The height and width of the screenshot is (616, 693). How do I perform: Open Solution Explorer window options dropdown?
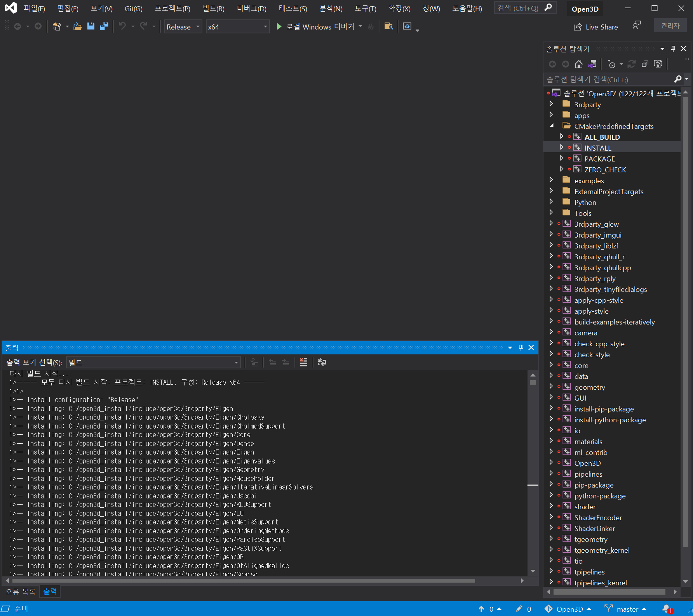(x=662, y=49)
